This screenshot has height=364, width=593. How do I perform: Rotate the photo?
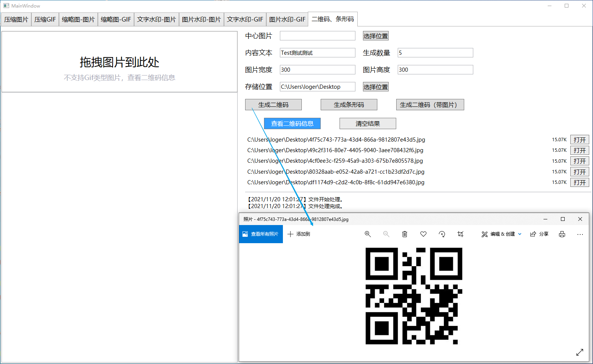442,234
